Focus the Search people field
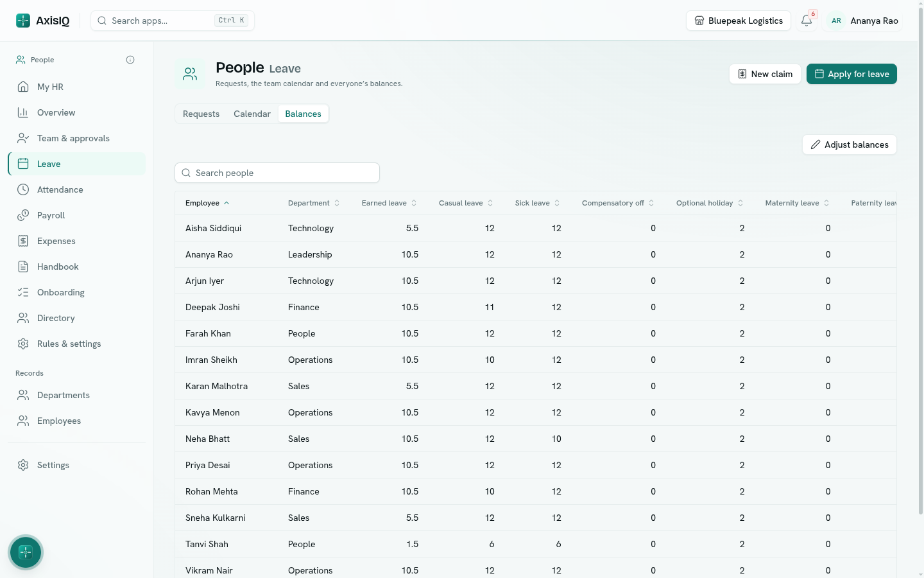 [x=277, y=173]
